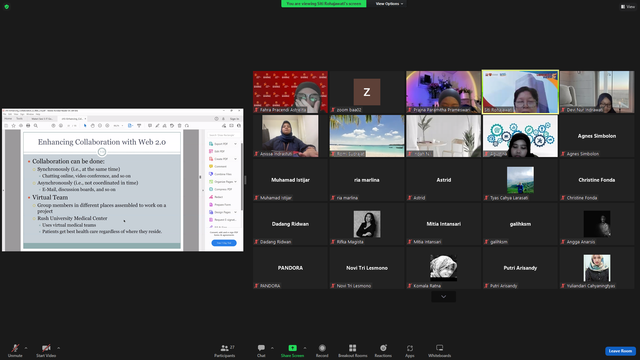The height and width of the screenshot is (360, 640).
Task: Open Whiteboards
Action: pos(440,350)
